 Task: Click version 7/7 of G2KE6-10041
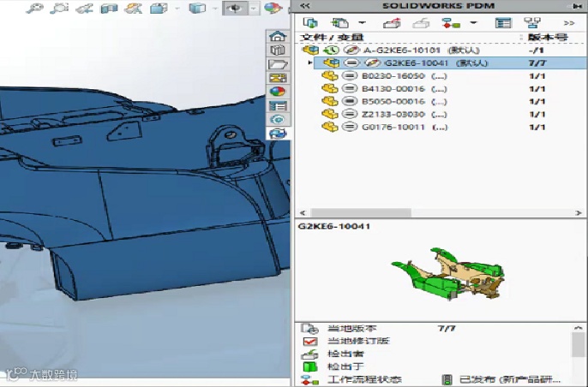[537, 63]
